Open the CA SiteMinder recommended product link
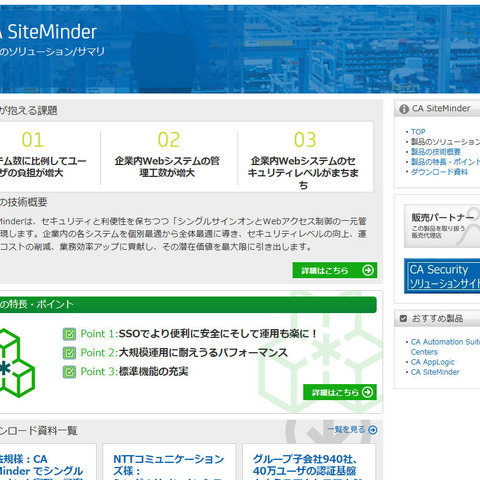 (435, 372)
